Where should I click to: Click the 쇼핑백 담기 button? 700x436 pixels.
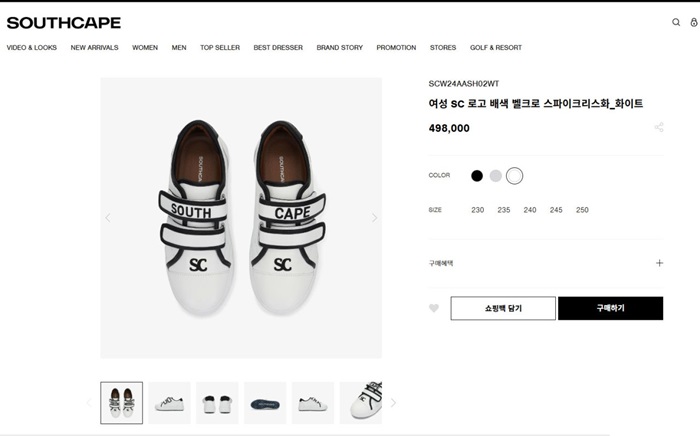503,308
